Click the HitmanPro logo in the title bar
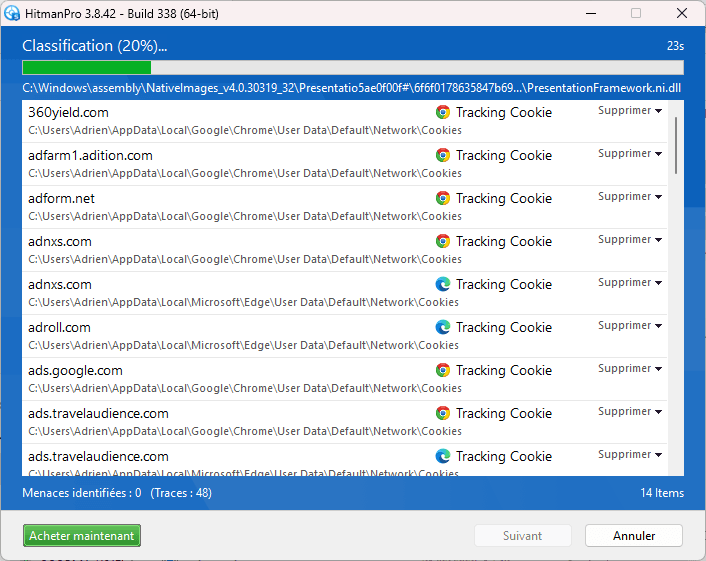This screenshot has width=706, height=561. click(x=12, y=14)
